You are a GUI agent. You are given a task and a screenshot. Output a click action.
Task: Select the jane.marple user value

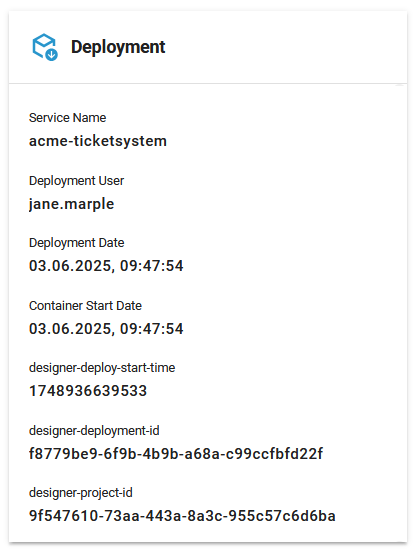point(72,204)
